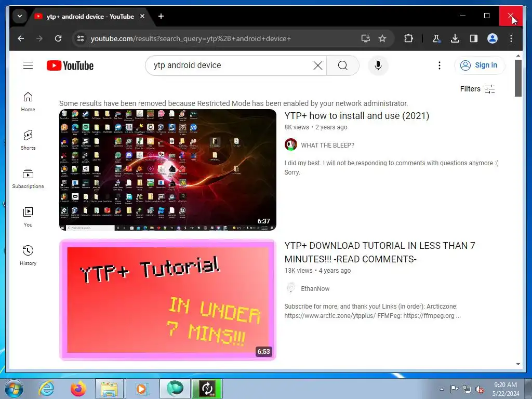Open a new browser tab
The height and width of the screenshot is (399, 532).
pyautogui.click(x=161, y=16)
